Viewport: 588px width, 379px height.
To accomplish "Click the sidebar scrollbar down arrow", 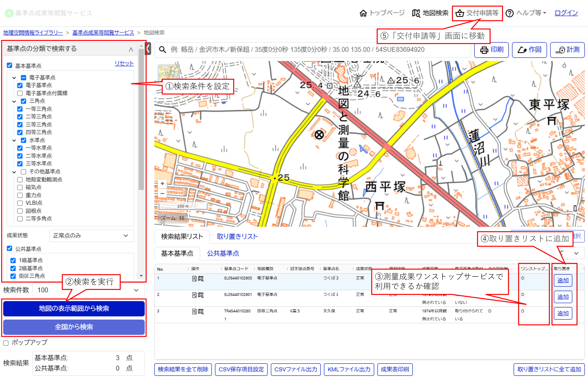I will tap(141, 276).
